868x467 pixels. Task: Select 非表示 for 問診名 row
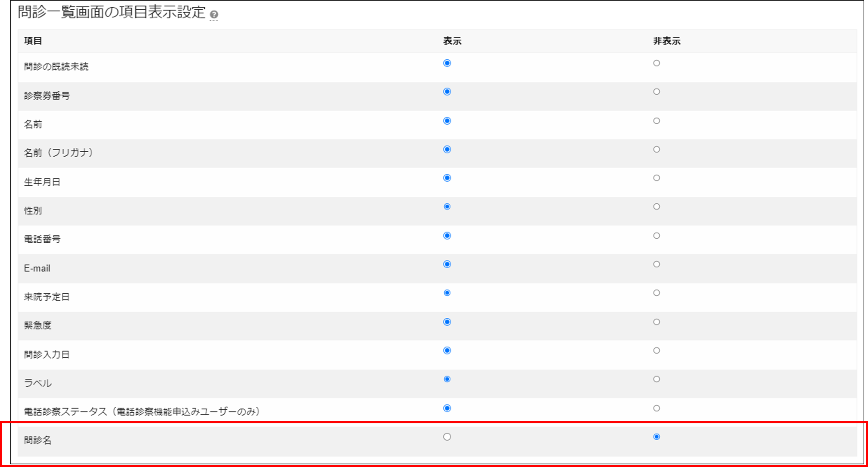click(x=656, y=437)
